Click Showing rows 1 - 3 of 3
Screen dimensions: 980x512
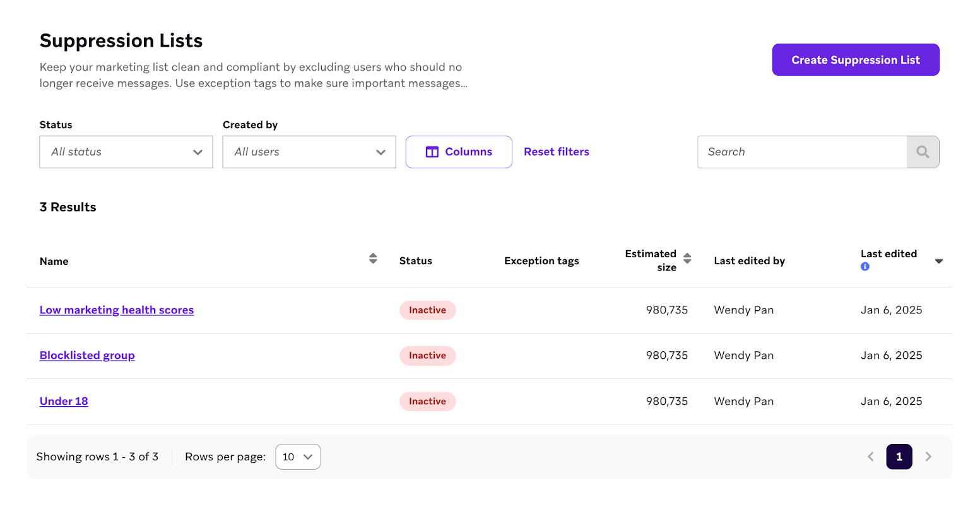tap(97, 457)
